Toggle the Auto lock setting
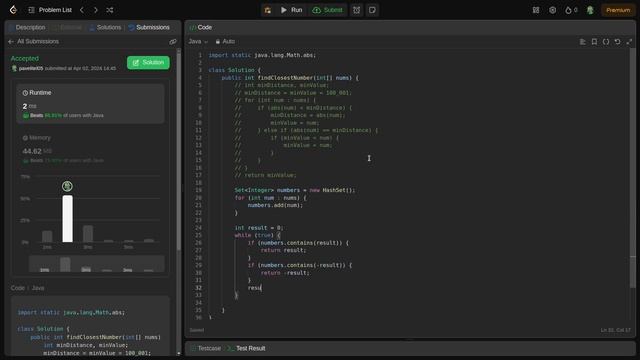Screen dimensions: 640x360 [225, 41]
